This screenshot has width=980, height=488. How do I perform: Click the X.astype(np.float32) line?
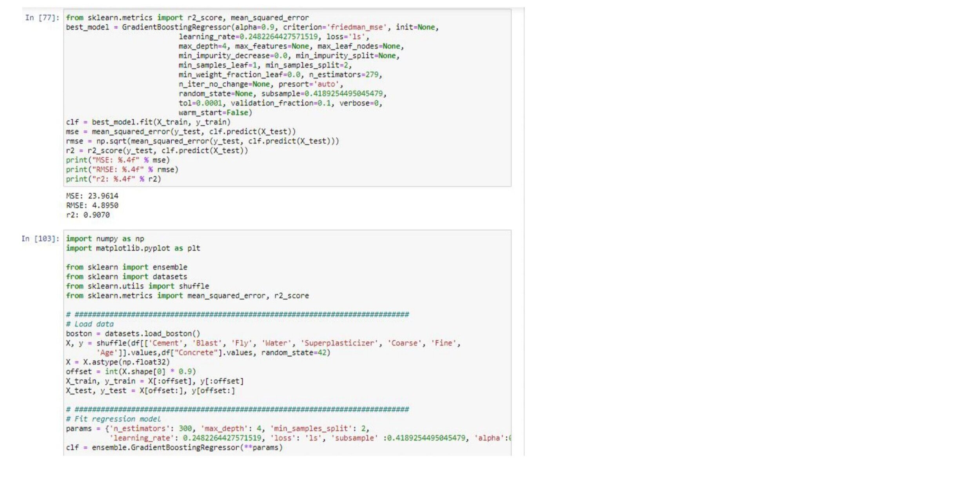[x=118, y=362]
